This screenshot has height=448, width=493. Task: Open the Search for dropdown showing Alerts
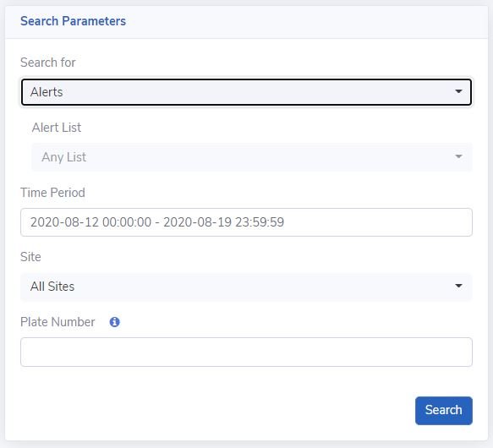pos(247,92)
